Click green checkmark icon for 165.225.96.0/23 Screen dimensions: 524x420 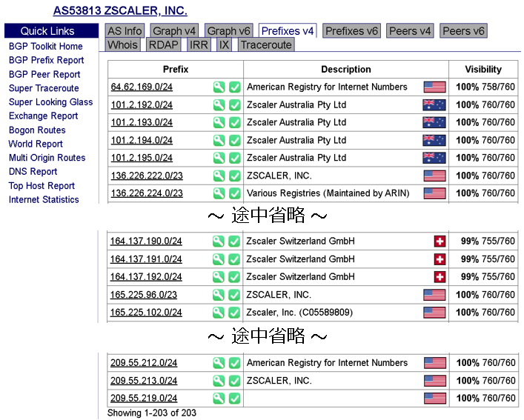click(x=234, y=295)
